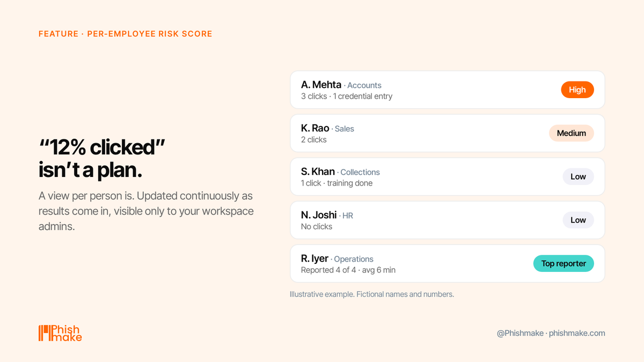
Task: Click the Operations department label
Action: pyautogui.click(x=354, y=259)
